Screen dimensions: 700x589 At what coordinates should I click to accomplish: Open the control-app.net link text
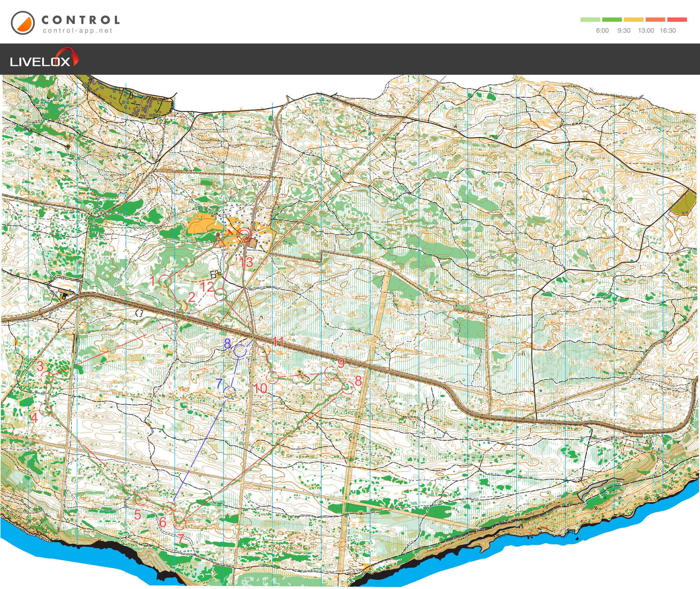pyautogui.click(x=78, y=31)
